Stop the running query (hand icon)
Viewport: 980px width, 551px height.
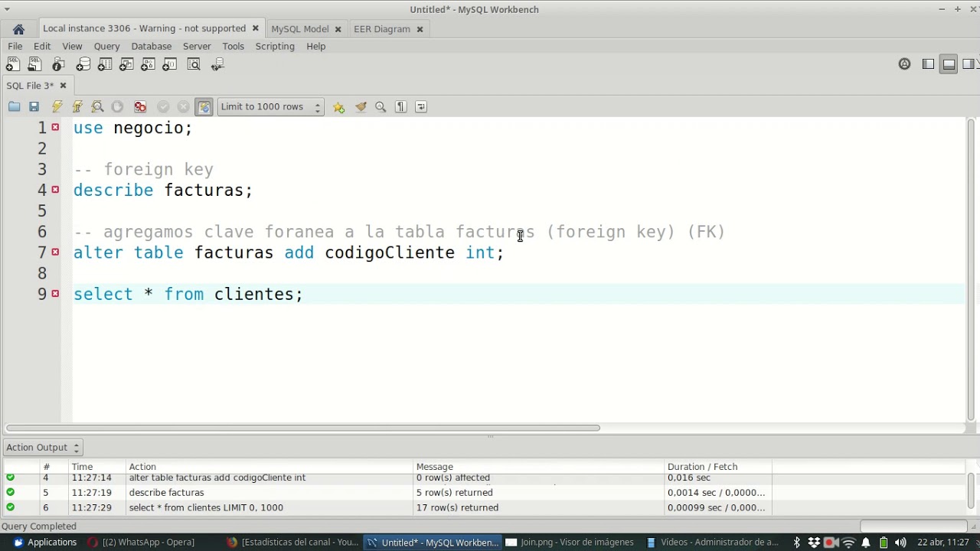click(x=117, y=107)
